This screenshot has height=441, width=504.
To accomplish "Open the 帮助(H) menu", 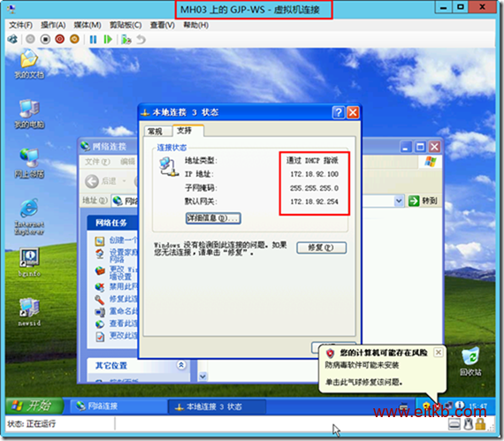I will click(x=195, y=25).
